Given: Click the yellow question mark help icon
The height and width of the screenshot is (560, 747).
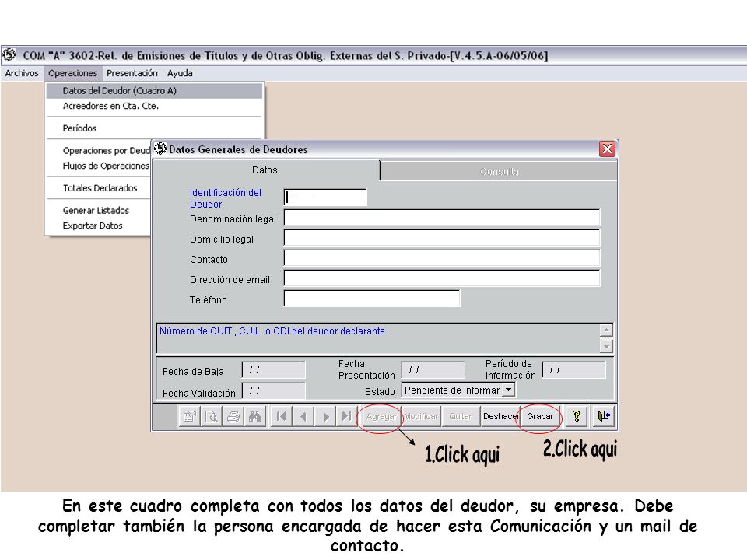Looking at the screenshot, I should click(x=577, y=417).
